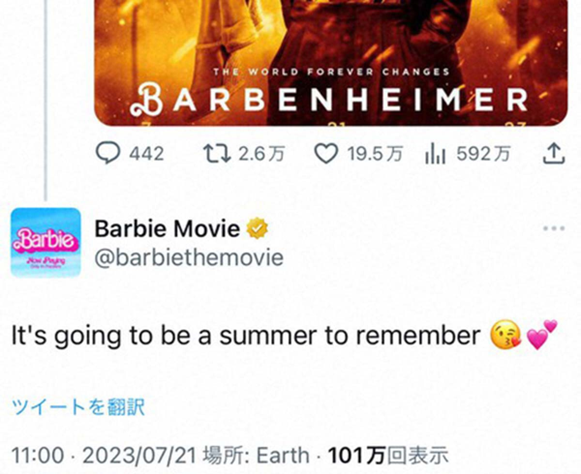Click the 2023/07/21 timestamp
Screen dimensions: 581x474
pos(139,455)
